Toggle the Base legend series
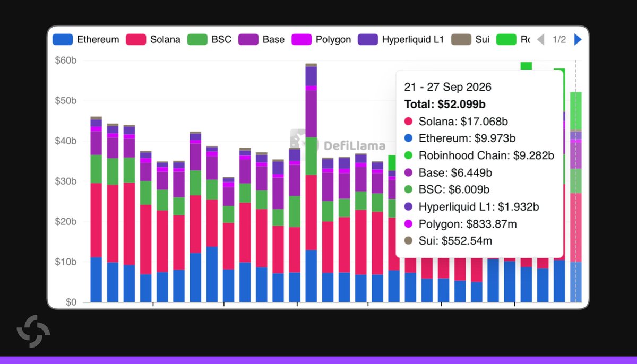This screenshot has width=637, height=364. [x=262, y=39]
